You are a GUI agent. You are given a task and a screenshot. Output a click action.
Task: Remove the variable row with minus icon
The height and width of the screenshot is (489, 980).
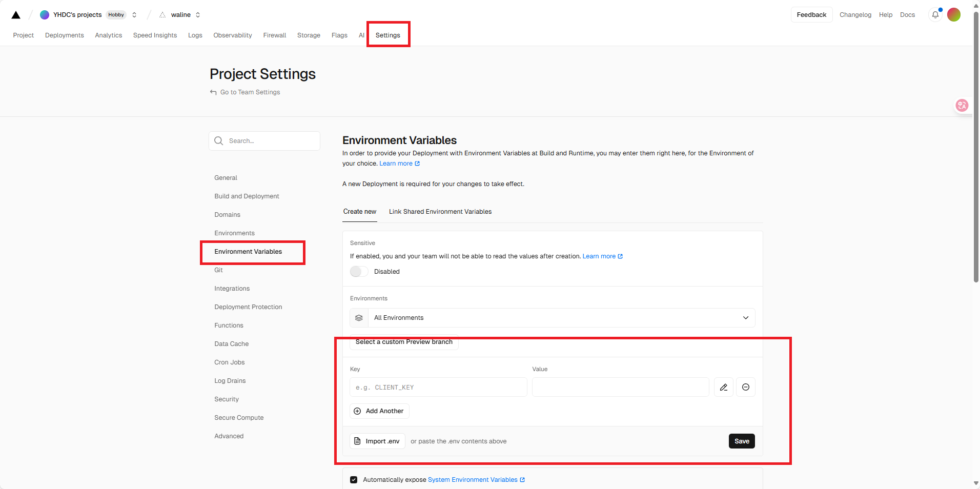tap(745, 388)
